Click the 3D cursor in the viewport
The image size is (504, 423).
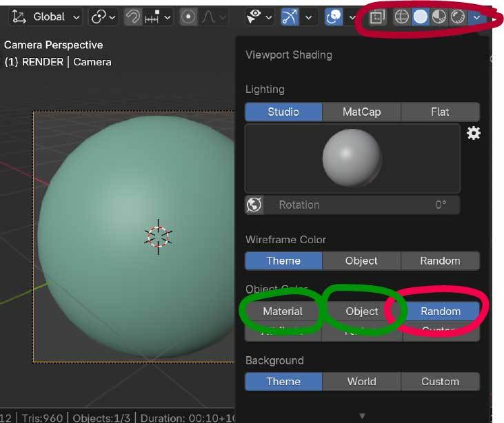pyautogui.click(x=158, y=237)
